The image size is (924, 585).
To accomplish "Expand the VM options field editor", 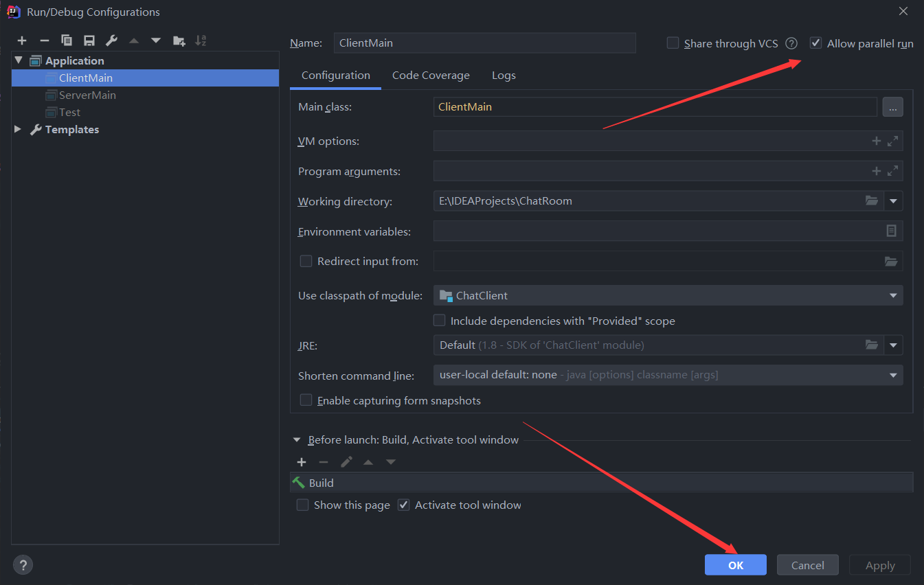I will (892, 141).
